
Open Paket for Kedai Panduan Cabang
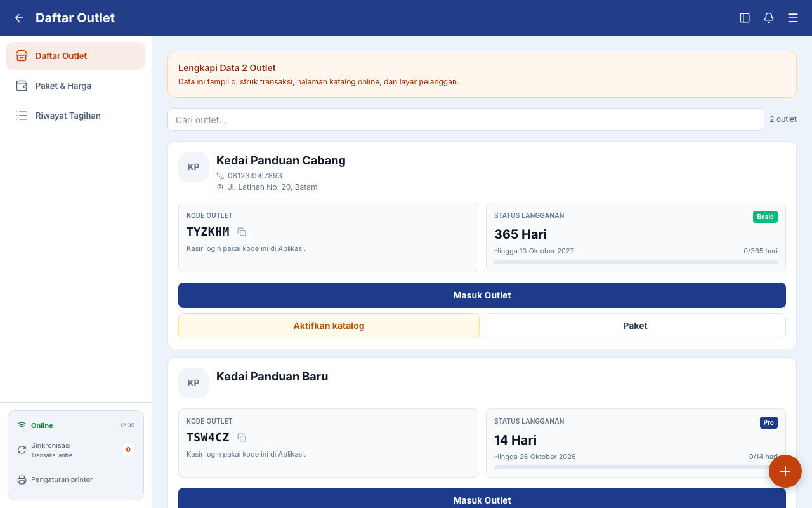point(635,326)
